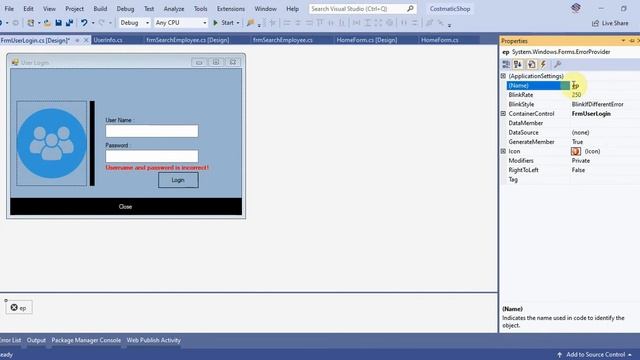Click the Password text box
Image resolution: width=640 pixels, height=360 pixels.
152,156
